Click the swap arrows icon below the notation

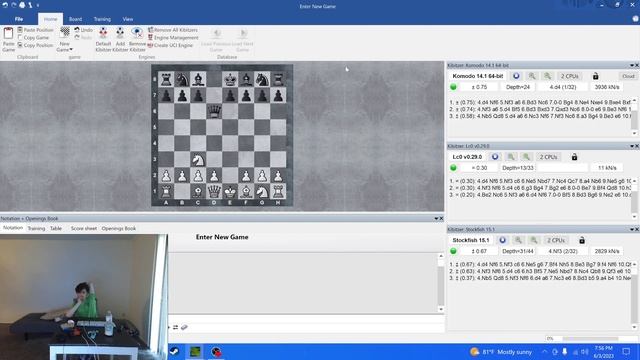(175, 327)
